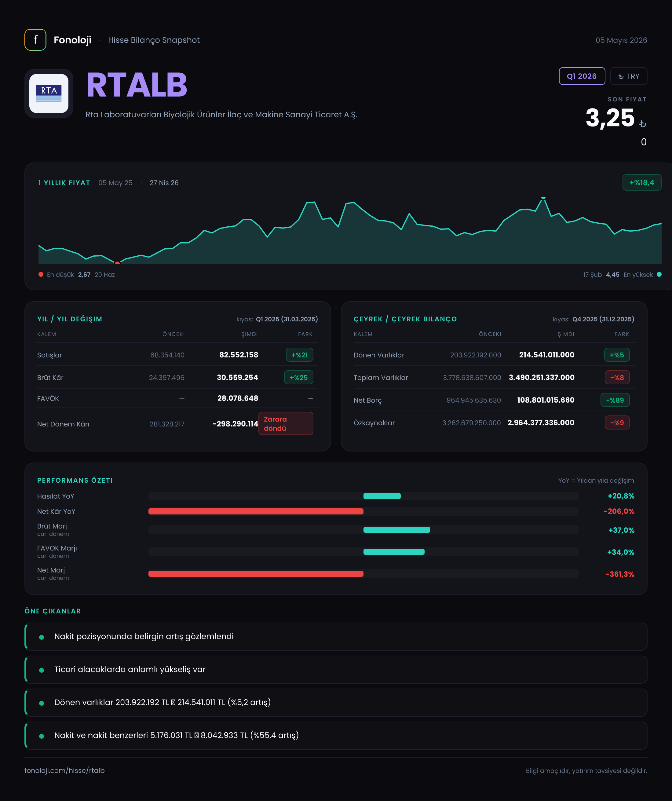Click the -361,3% Net Marj value

[x=620, y=574]
